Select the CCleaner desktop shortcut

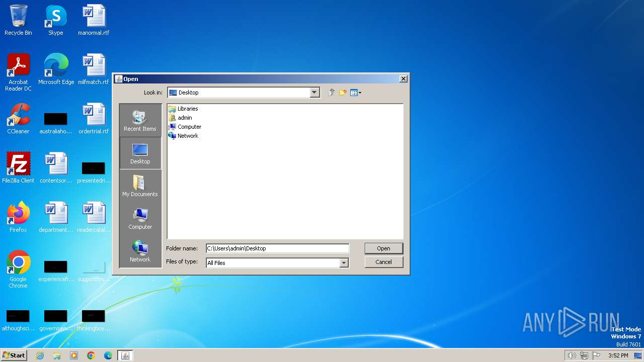tap(18, 119)
